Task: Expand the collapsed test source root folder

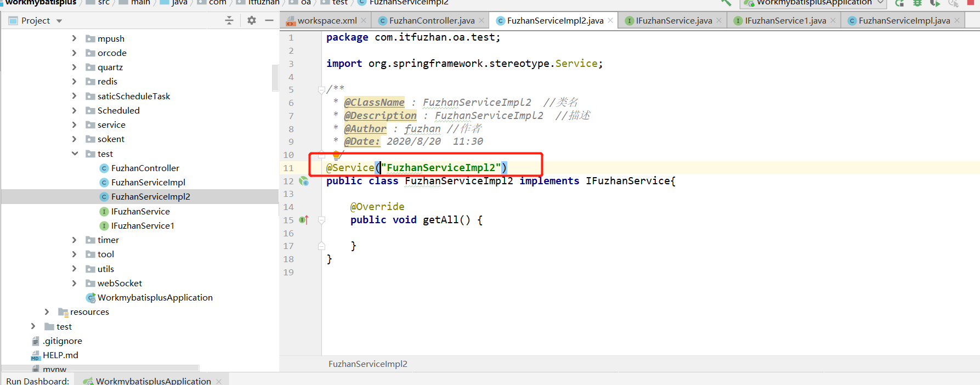Action: tap(33, 326)
